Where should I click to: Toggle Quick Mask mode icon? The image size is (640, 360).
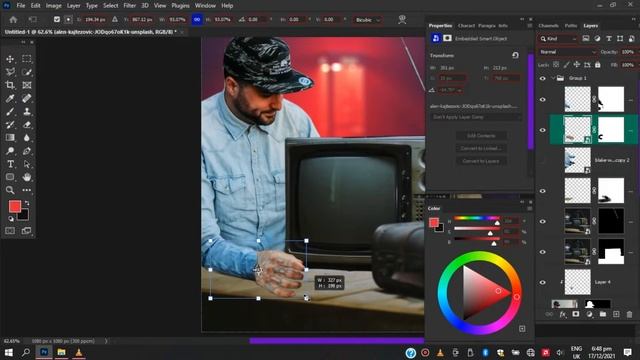pyautogui.click(x=10, y=231)
